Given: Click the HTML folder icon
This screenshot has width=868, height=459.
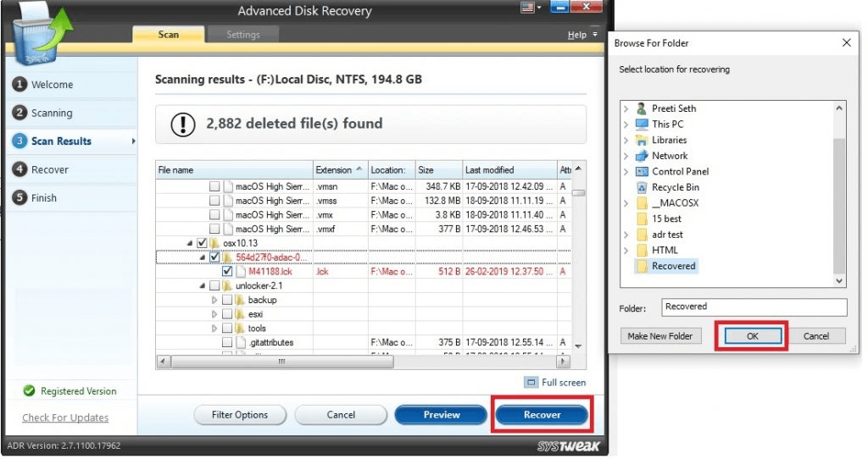Looking at the screenshot, I should click(642, 250).
